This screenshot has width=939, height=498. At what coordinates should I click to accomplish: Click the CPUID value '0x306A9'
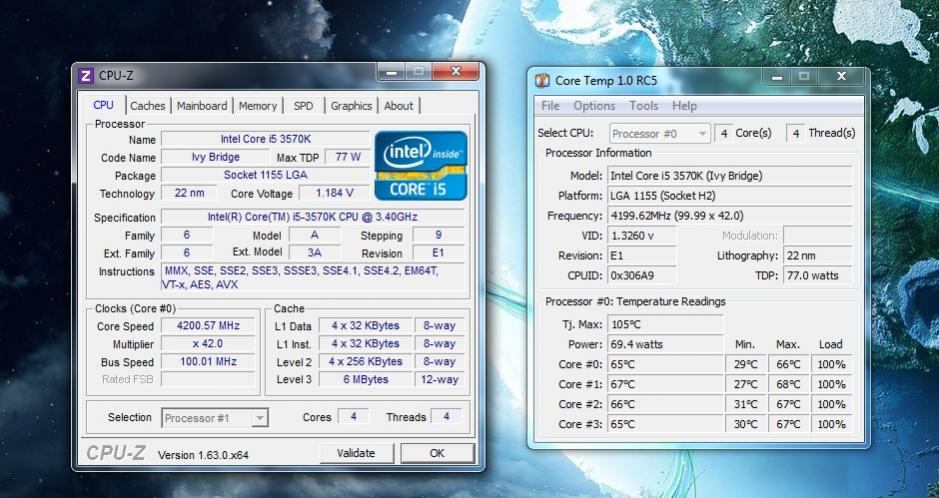(x=641, y=275)
